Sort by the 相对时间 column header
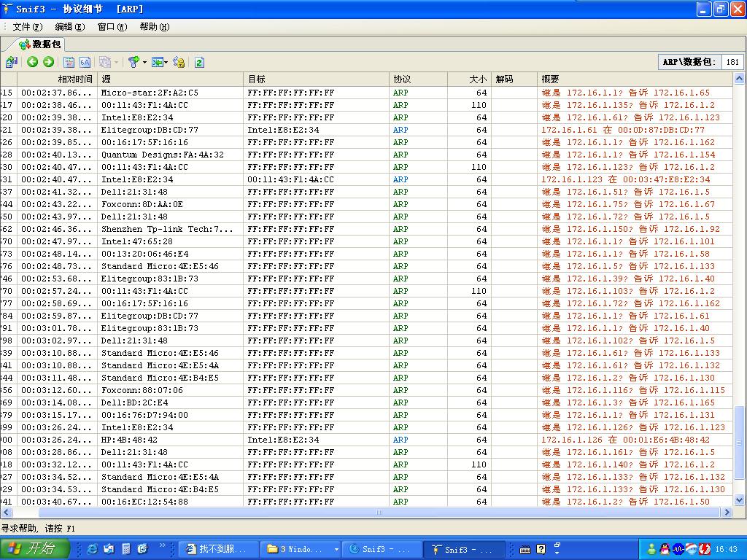Image resolution: width=747 pixels, height=560 pixels. 75,79
